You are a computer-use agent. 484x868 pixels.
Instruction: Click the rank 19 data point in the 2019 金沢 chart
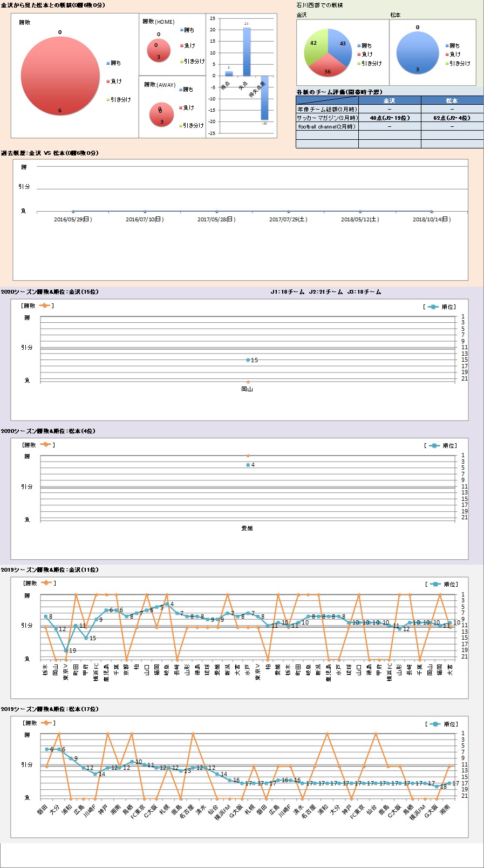66,650
